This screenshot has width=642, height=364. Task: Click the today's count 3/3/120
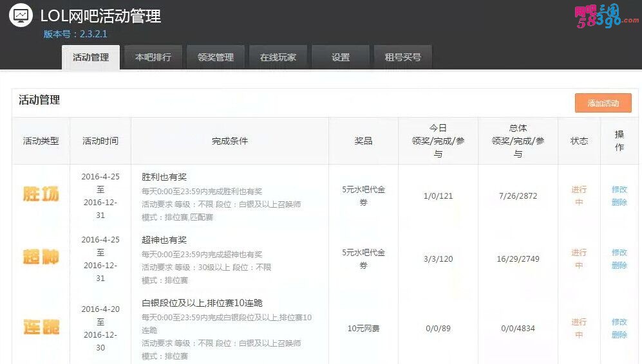pos(438,259)
